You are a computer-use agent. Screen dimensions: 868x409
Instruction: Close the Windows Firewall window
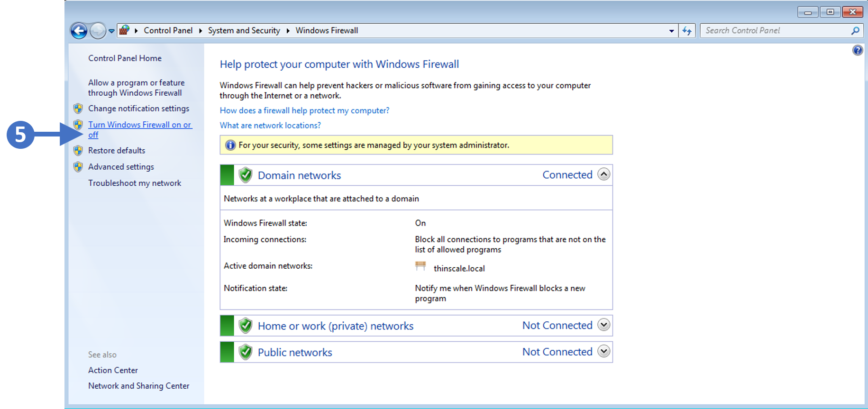point(852,12)
